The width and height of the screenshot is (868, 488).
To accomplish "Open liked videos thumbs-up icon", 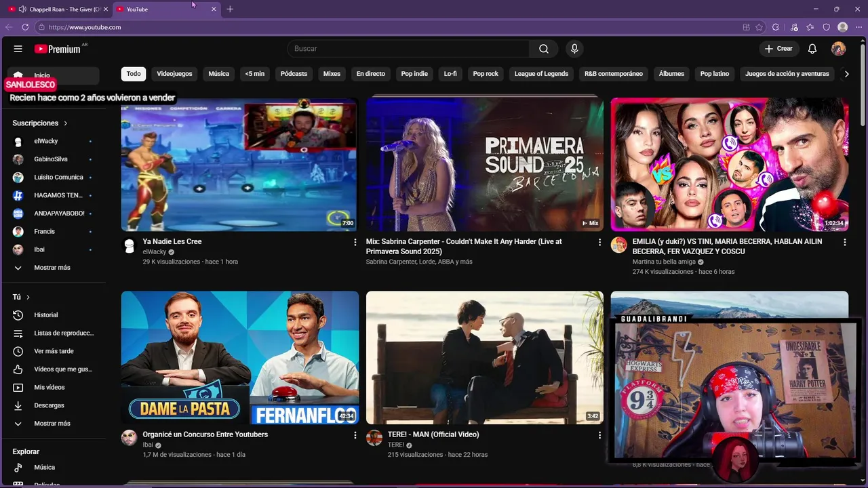I will (18, 369).
